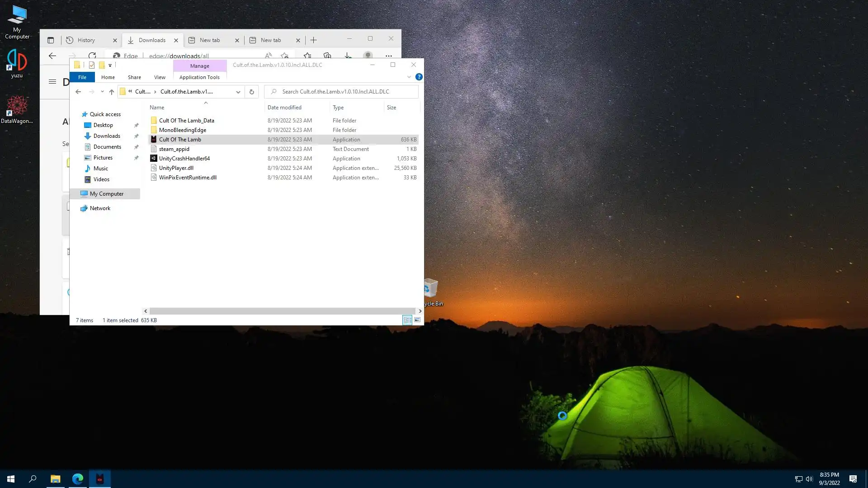Open Edge from the taskbar
The height and width of the screenshot is (488, 868).
point(78,479)
